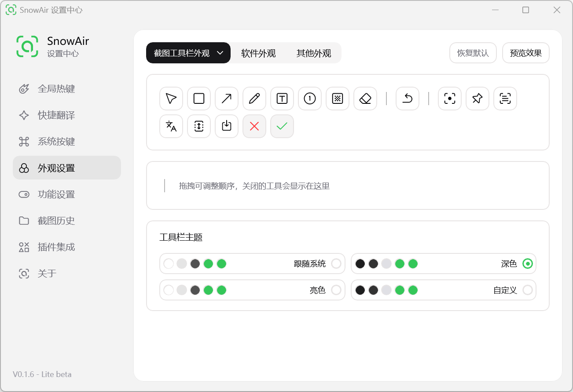Expand the 截图工具栏外观 dropdown chevron

[221, 53]
